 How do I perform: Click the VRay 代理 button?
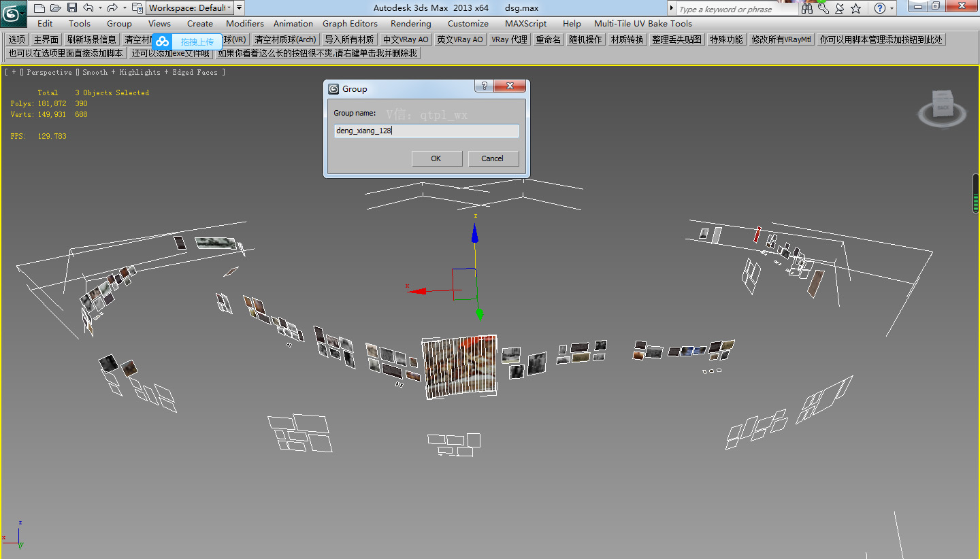point(510,39)
